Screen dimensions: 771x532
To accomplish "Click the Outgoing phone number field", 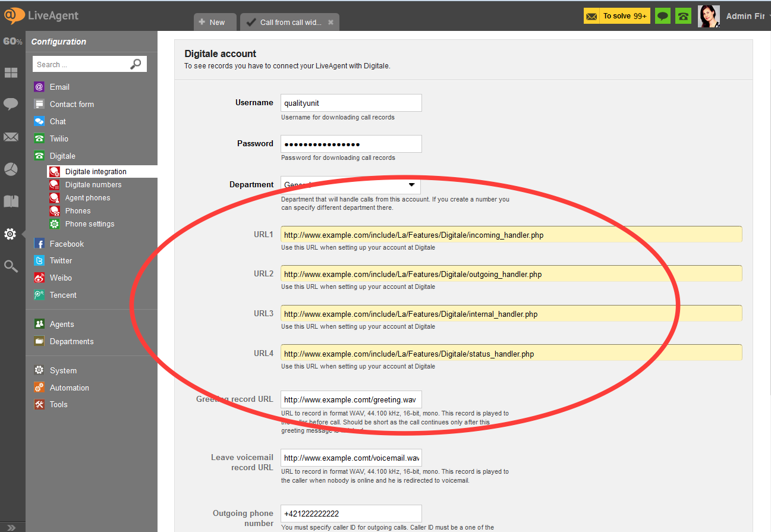I will click(x=351, y=514).
